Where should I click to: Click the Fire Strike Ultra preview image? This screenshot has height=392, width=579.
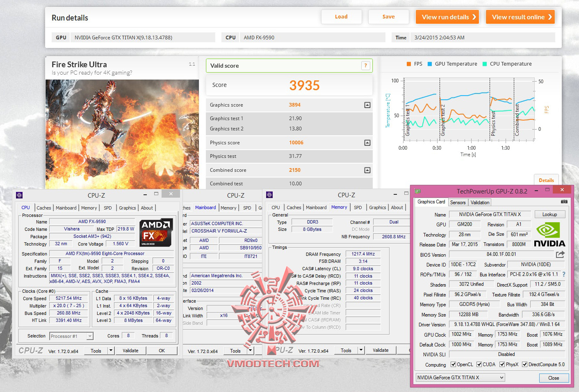tap(122, 134)
